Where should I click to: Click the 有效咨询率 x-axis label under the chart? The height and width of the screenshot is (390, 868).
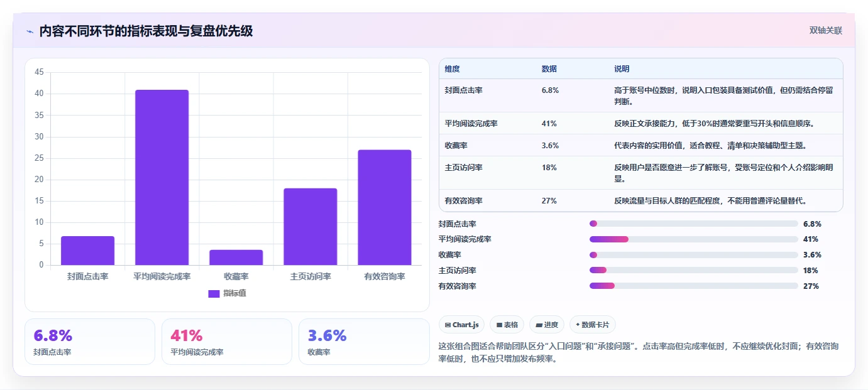click(x=385, y=276)
